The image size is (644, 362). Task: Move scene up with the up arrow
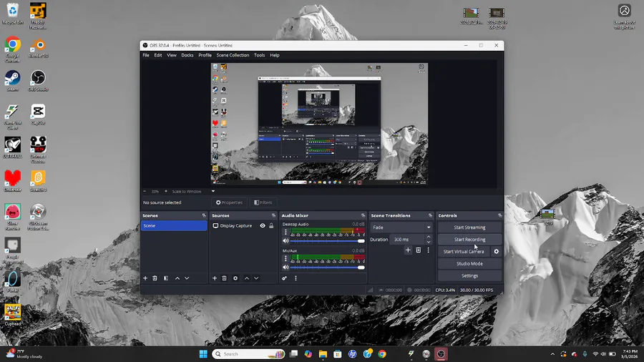(x=177, y=278)
